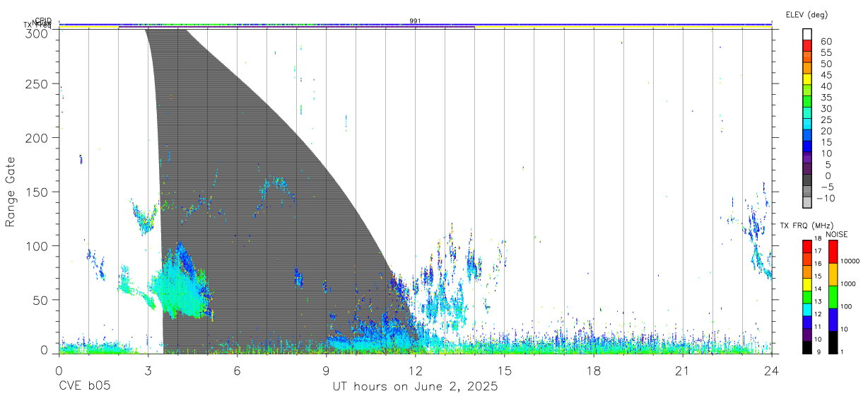Screen dimensions: 868x401
Task: Click the '60' label on ELEV scale
Action: pos(826,42)
